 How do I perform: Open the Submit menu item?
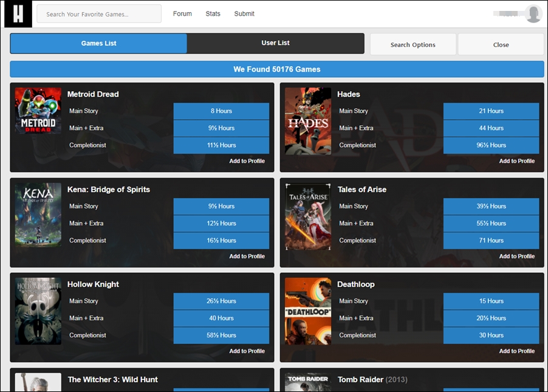(x=244, y=13)
